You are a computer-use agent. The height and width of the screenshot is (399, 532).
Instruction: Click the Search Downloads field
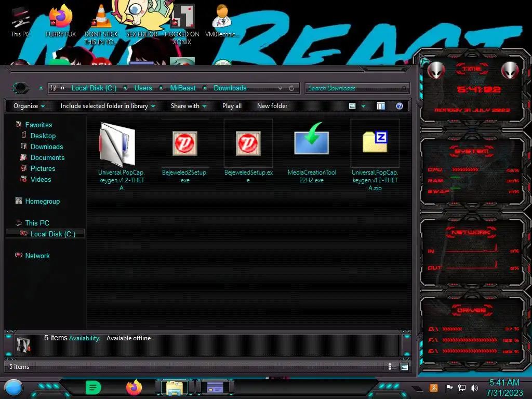pos(357,88)
